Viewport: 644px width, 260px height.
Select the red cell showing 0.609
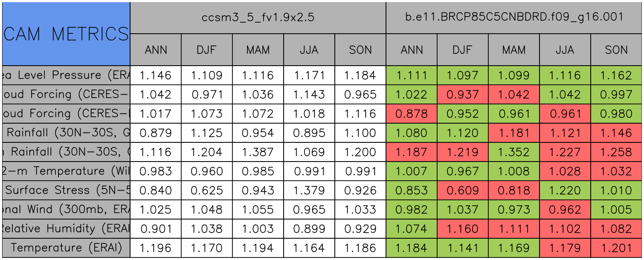(x=463, y=191)
